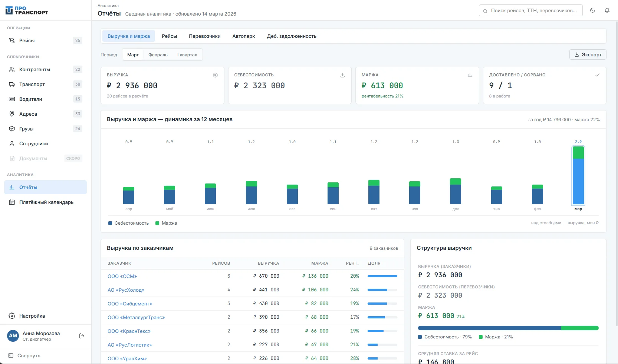Click the Транспорт truck icon
Viewport: 618px width, 364px height.
point(12,84)
